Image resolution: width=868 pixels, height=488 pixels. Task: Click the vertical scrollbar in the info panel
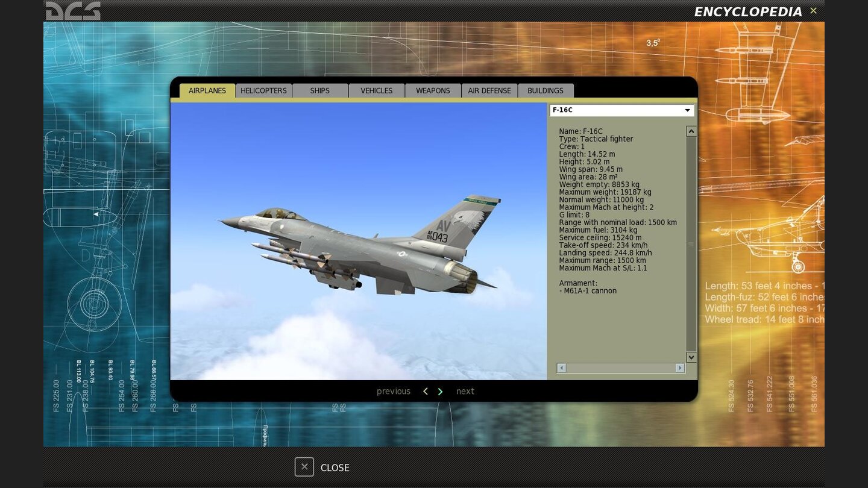(x=691, y=244)
